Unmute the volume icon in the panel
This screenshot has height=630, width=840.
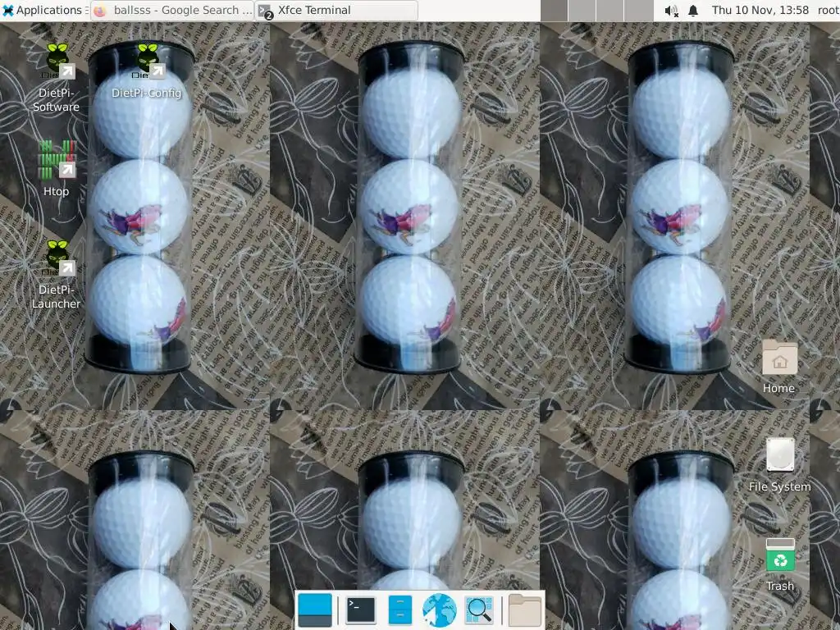[671, 11]
